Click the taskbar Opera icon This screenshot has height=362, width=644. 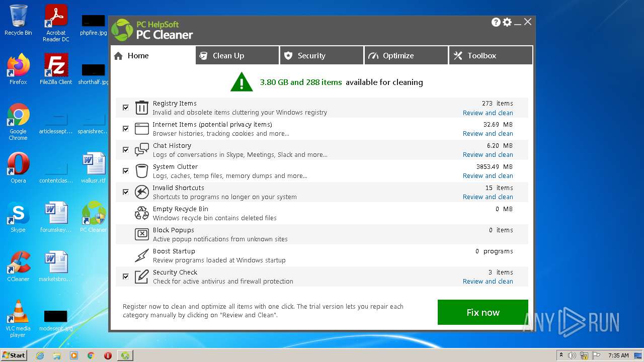click(x=108, y=355)
